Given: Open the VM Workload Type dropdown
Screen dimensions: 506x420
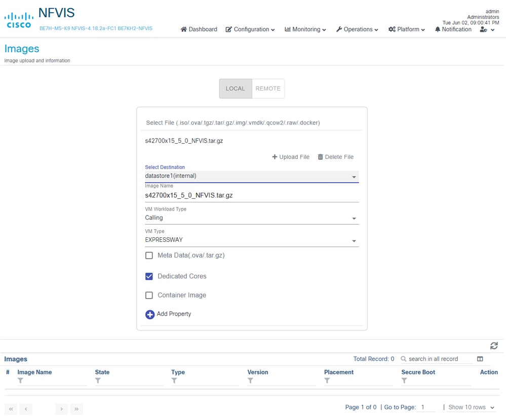Looking at the screenshot, I should click(x=252, y=218).
